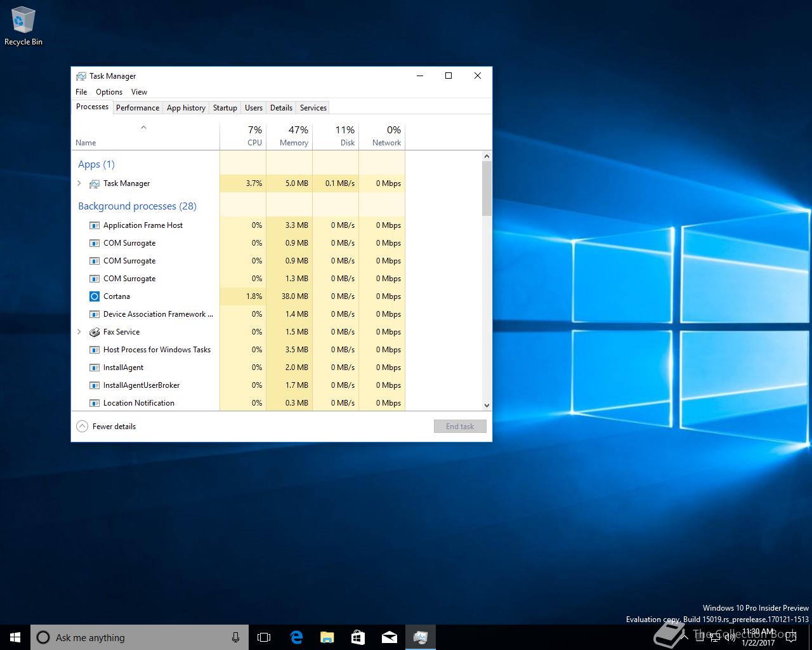This screenshot has height=650, width=812.
Task: Switch to the Details tab
Action: [x=281, y=108]
